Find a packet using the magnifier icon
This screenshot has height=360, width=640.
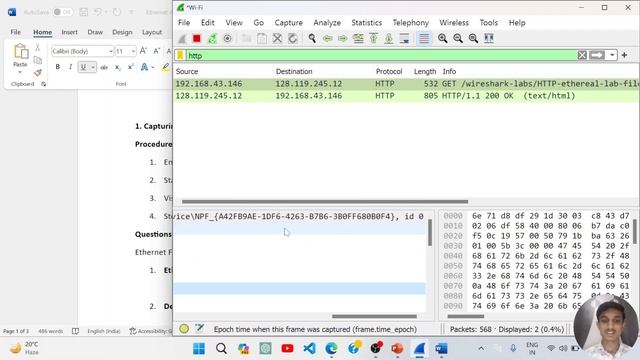coord(312,38)
